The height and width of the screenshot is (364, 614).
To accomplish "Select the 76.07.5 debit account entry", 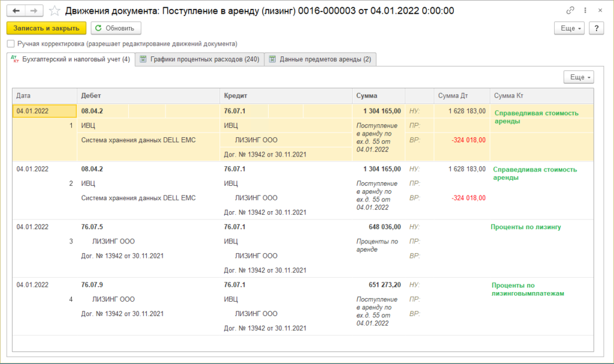I will (x=92, y=227).
